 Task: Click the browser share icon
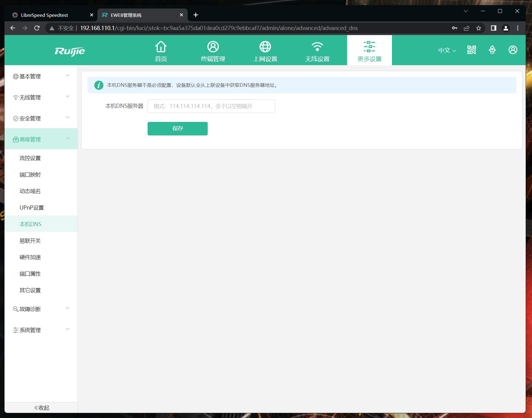466,28
